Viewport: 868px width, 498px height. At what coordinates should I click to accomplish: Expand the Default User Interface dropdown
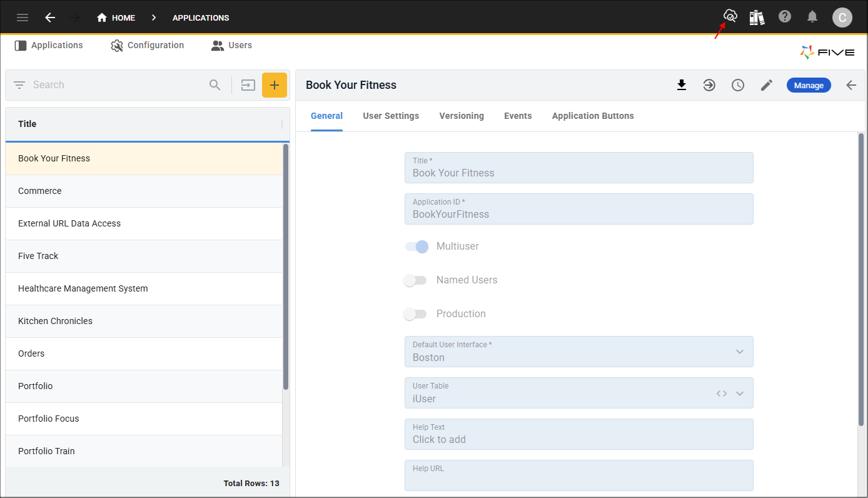(740, 352)
